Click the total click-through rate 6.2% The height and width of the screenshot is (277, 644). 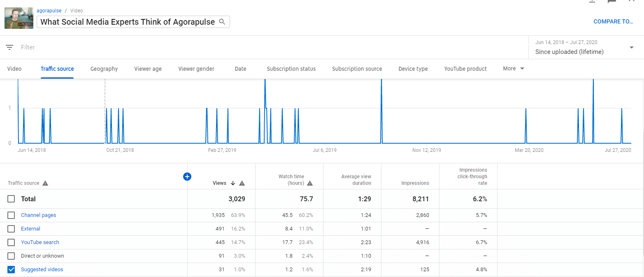pyautogui.click(x=479, y=199)
